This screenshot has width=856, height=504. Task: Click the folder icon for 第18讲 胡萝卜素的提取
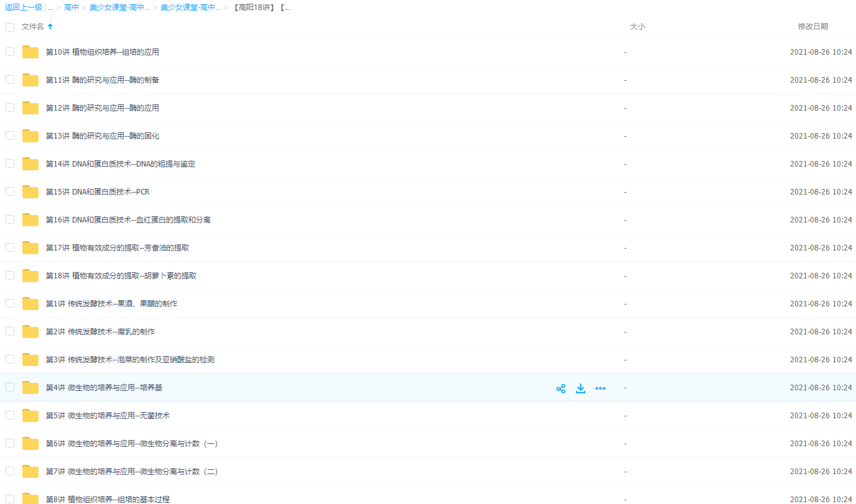click(30, 276)
